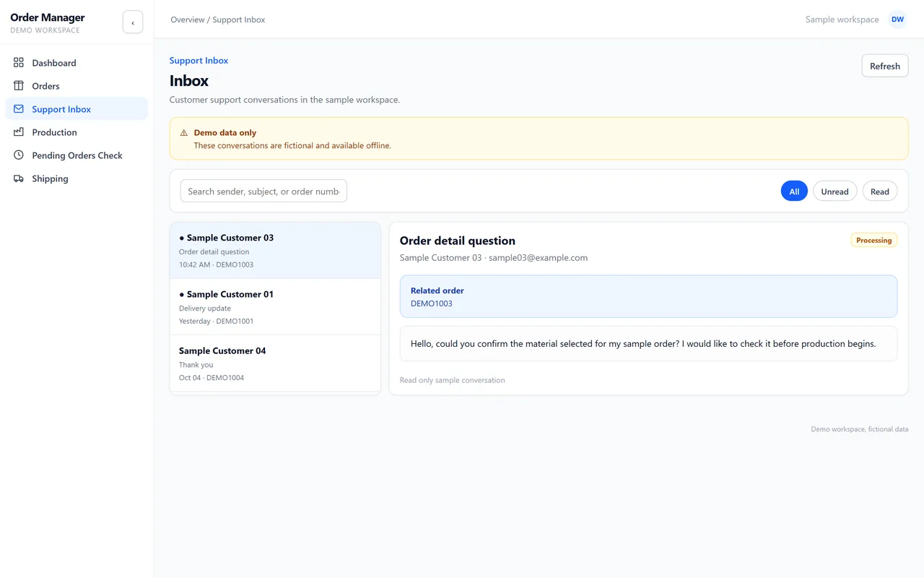Viewport: 924px width, 578px height.
Task: Click the Orders box icon
Action: pos(19,86)
